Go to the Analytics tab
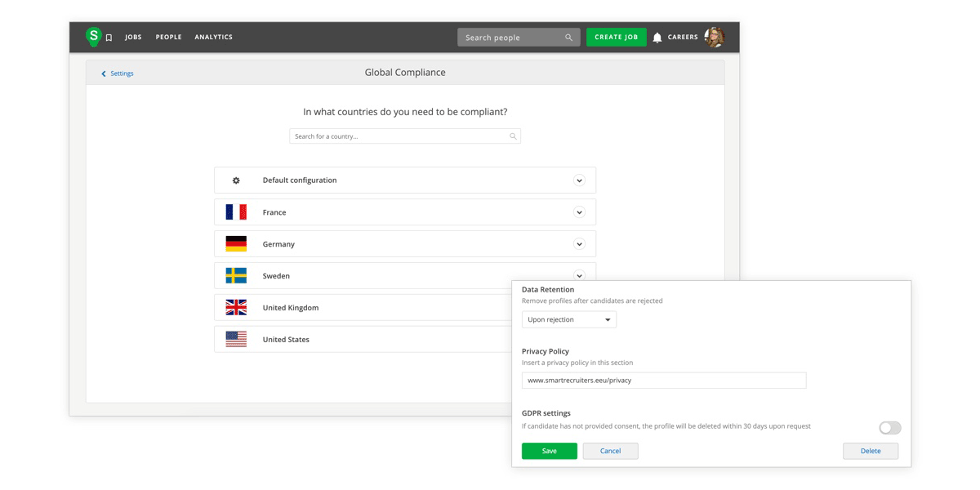This screenshot has width=980, height=490. click(x=213, y=38)
